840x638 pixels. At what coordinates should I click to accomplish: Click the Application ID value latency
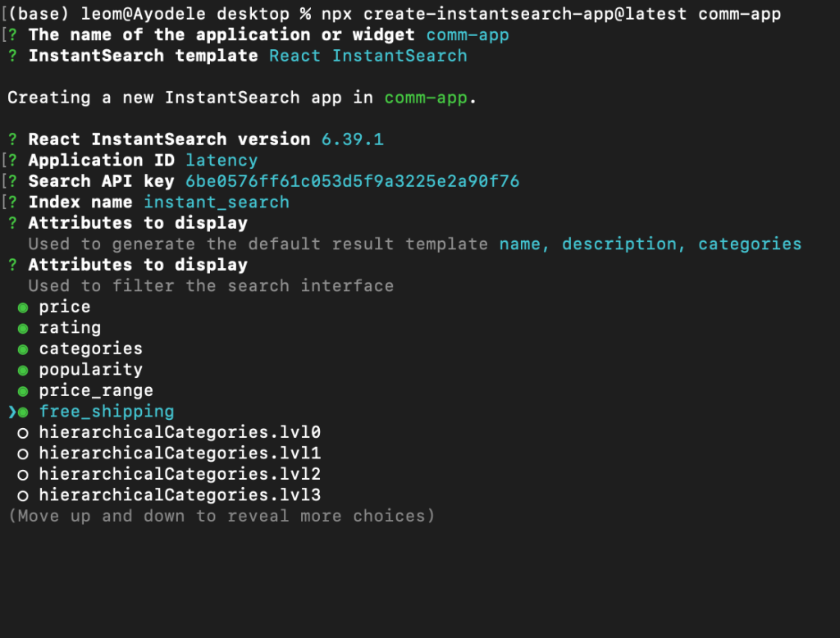pos(221,160)
